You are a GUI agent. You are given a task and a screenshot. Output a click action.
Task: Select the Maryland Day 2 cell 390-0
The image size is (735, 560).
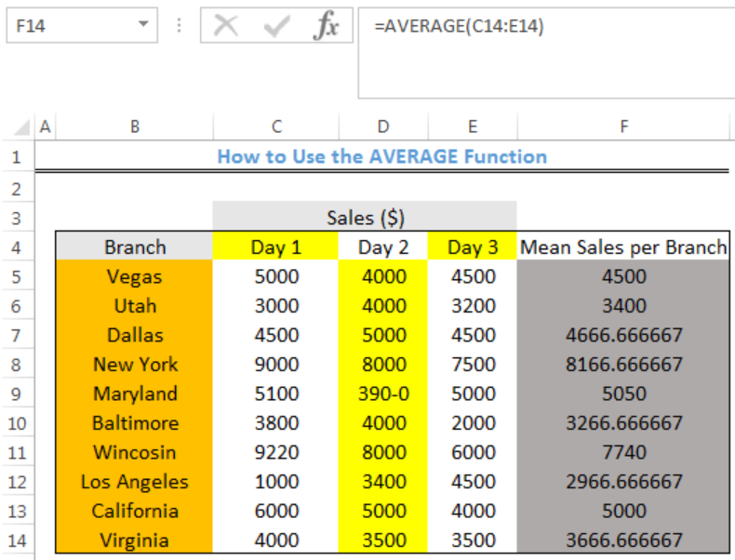coord(383,393)
